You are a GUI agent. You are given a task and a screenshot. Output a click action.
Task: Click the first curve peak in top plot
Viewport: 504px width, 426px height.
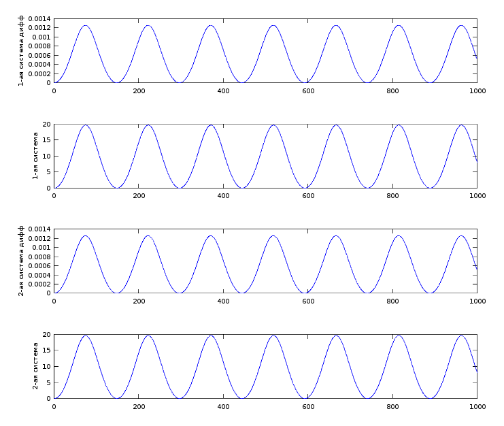tap(86, 26)
